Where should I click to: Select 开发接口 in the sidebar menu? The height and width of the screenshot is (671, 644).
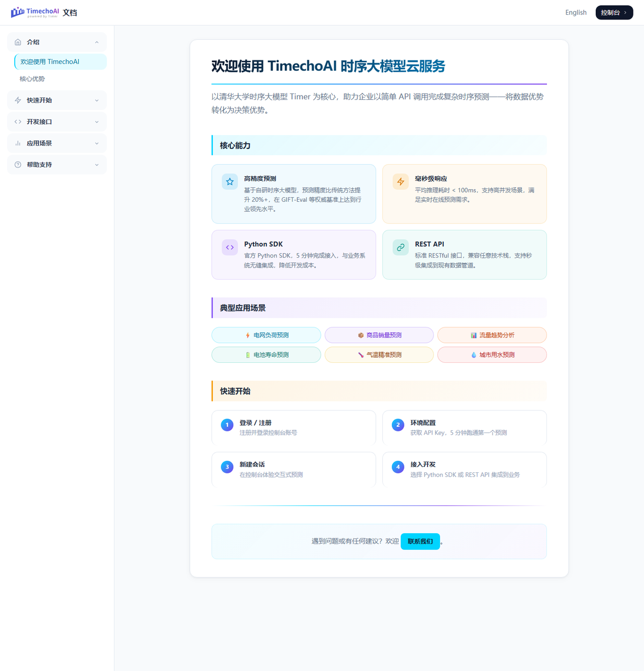point(57,122)
